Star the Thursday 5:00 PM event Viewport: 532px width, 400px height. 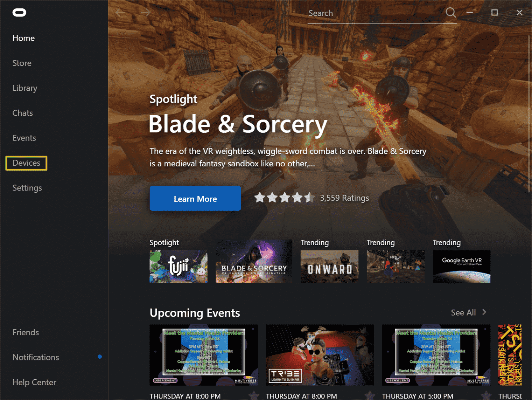click(x=486, y=396)
